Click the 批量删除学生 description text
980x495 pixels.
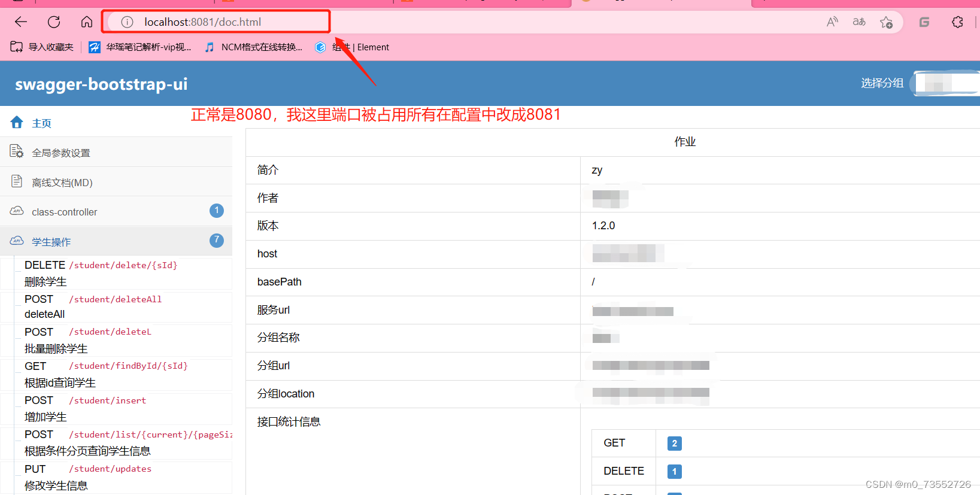(56, 348)
